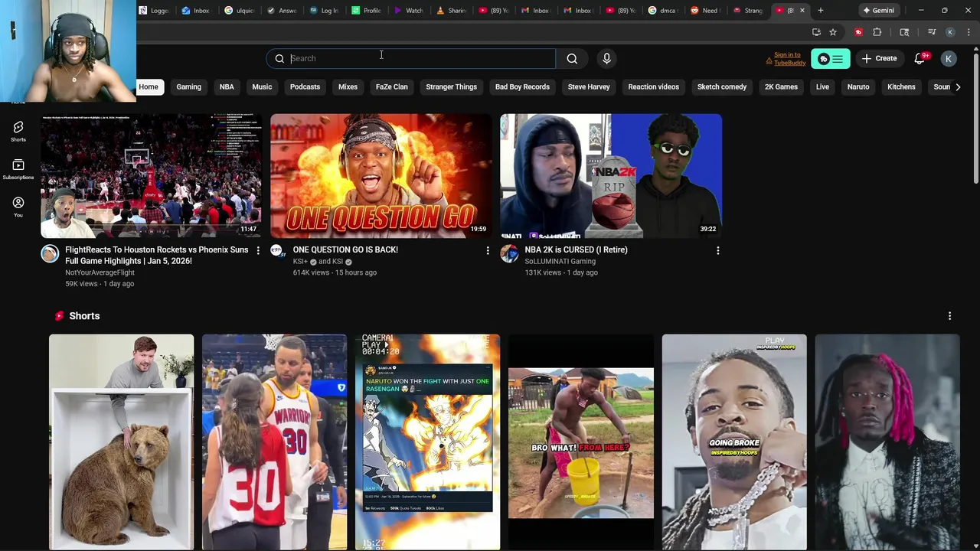Open the You page in the sidebar
The height and width of the screenshot is (551, 980).
click(x=18, y=206)
